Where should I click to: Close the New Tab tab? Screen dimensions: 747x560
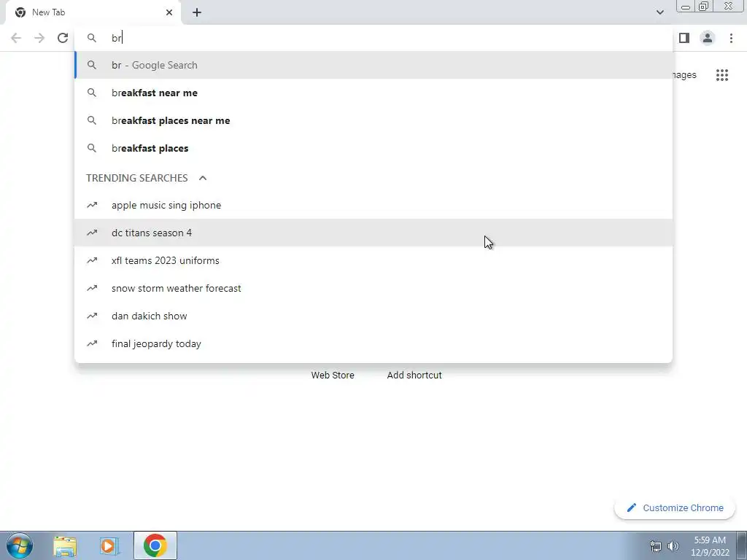click(x=169, y=12)
